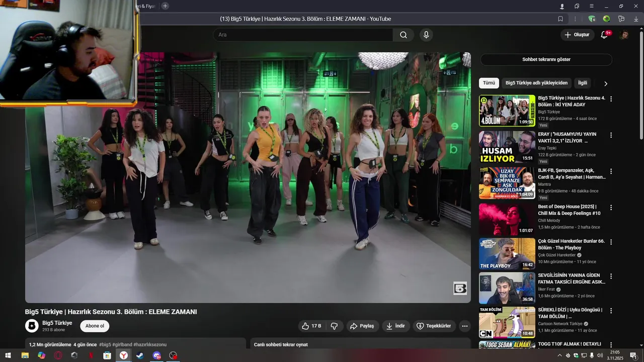The height and width of the screenshot is (362, 644).
Task: Open Steam from the taskbar
Action: tap(140, 355)
